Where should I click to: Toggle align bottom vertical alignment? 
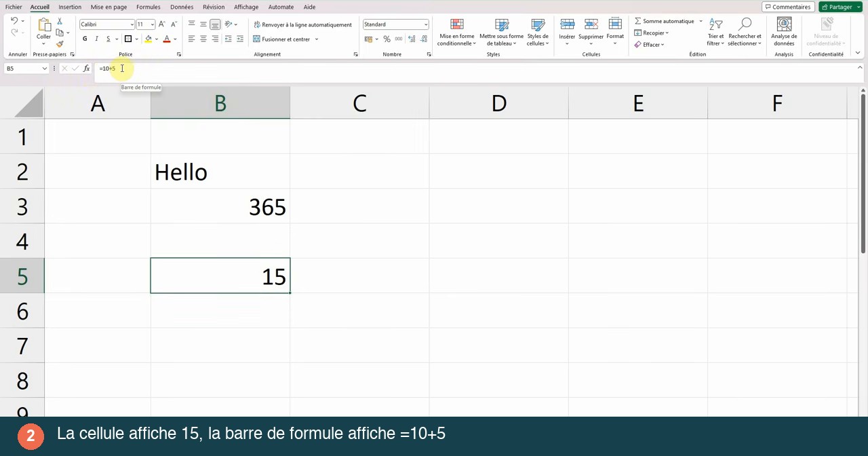(215, 24)
